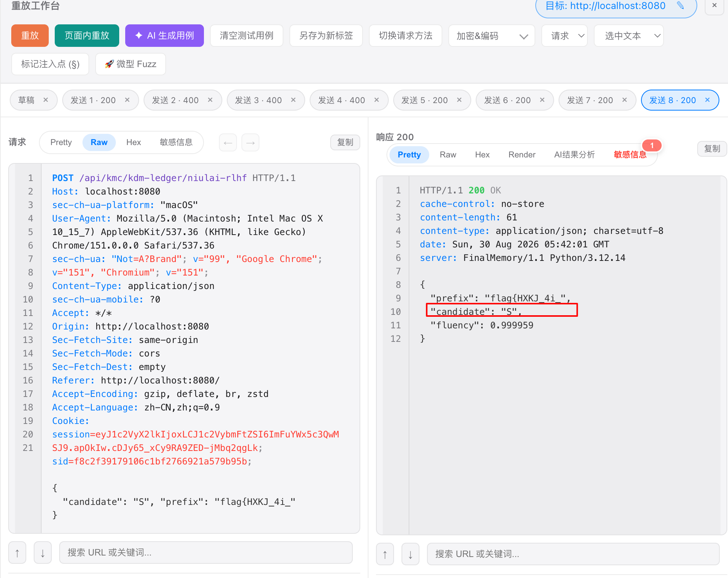Click the 页面内重放 button
The width and height of the screenshot is (728, 578).
click(87, 36)
